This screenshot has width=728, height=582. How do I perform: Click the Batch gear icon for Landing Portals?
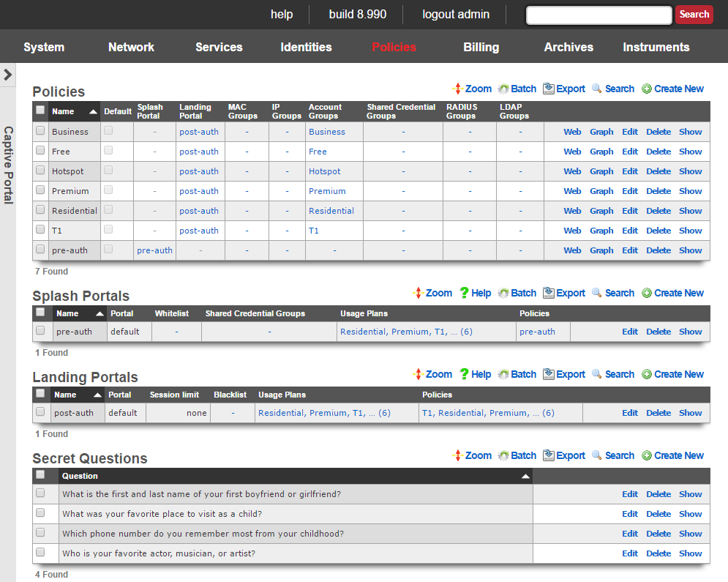[503, 374]
